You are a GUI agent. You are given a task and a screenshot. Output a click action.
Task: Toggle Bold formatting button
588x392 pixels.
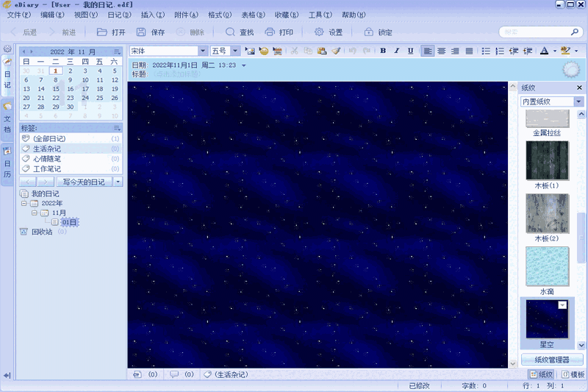coord(383,51)
